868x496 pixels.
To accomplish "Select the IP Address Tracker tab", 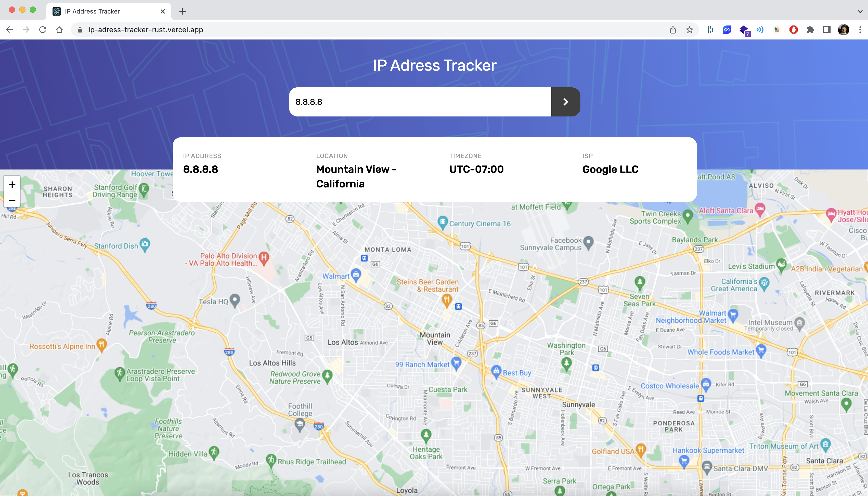I will click(108, 11).
